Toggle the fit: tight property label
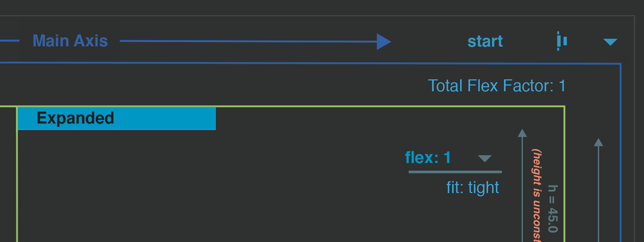644x242 pixels. [472, 187]
